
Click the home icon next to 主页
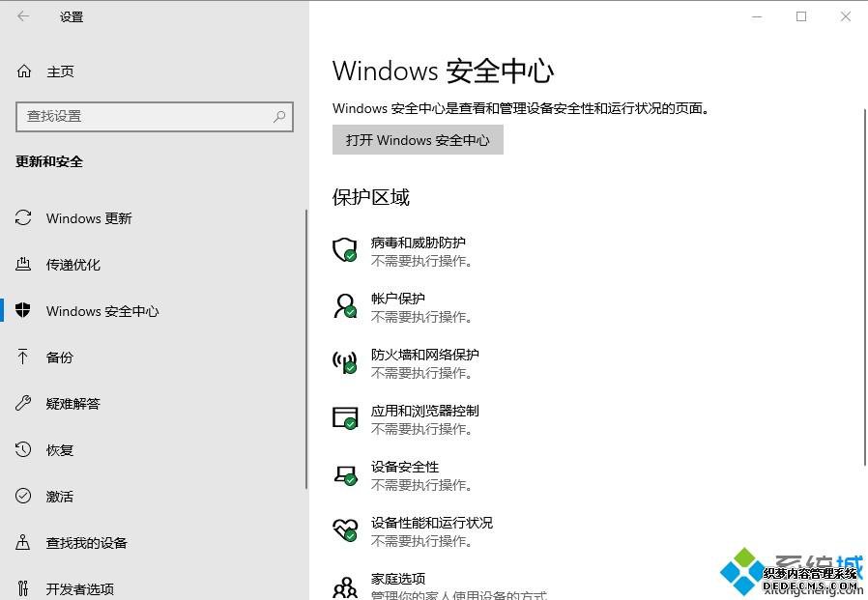(24, 71)
